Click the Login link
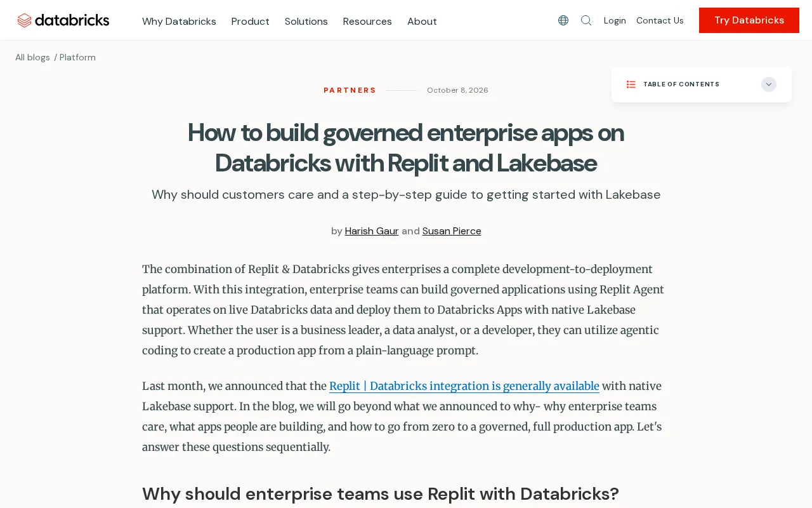The image size is (812, 508). coord(615,20)
